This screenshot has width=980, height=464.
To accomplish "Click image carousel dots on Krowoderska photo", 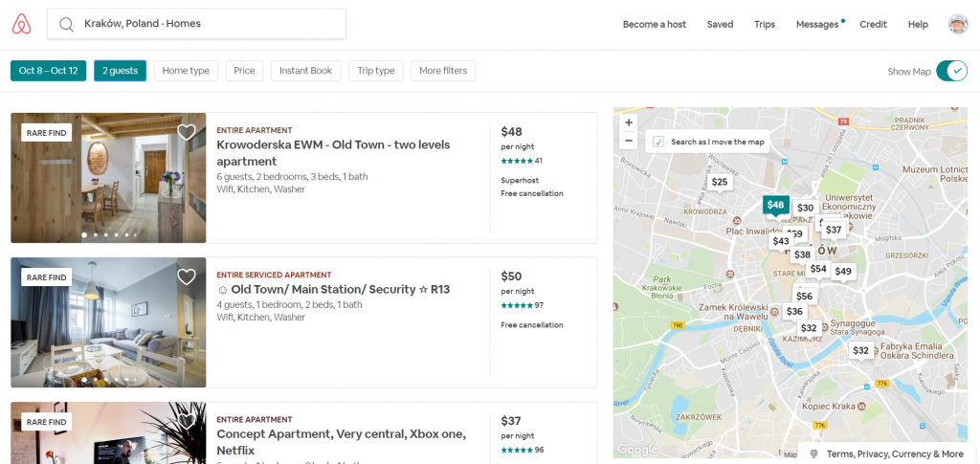I will point(110,234).
